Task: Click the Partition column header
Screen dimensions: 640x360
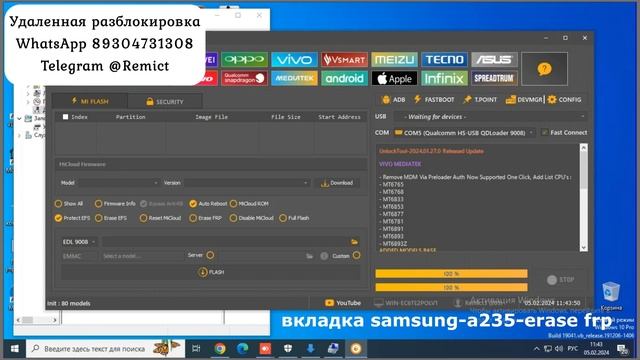Action: [x=131, y=117]
